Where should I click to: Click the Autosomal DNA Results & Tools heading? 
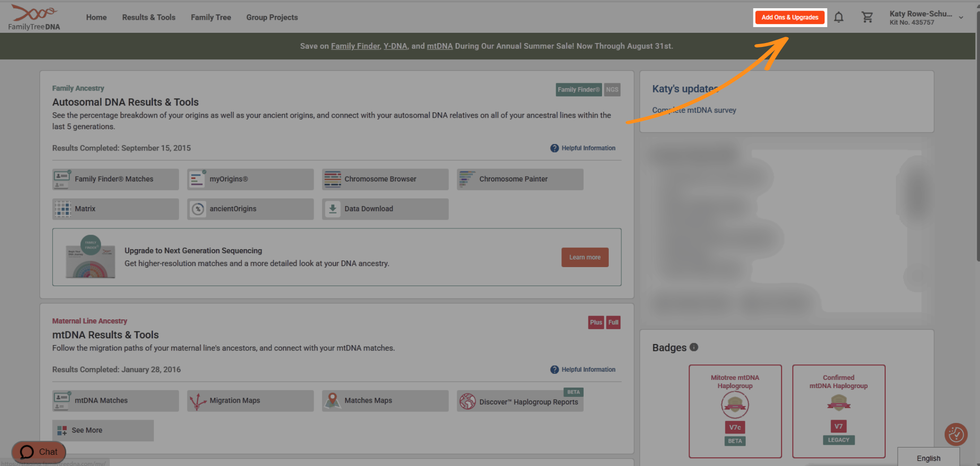coord(125,102)
